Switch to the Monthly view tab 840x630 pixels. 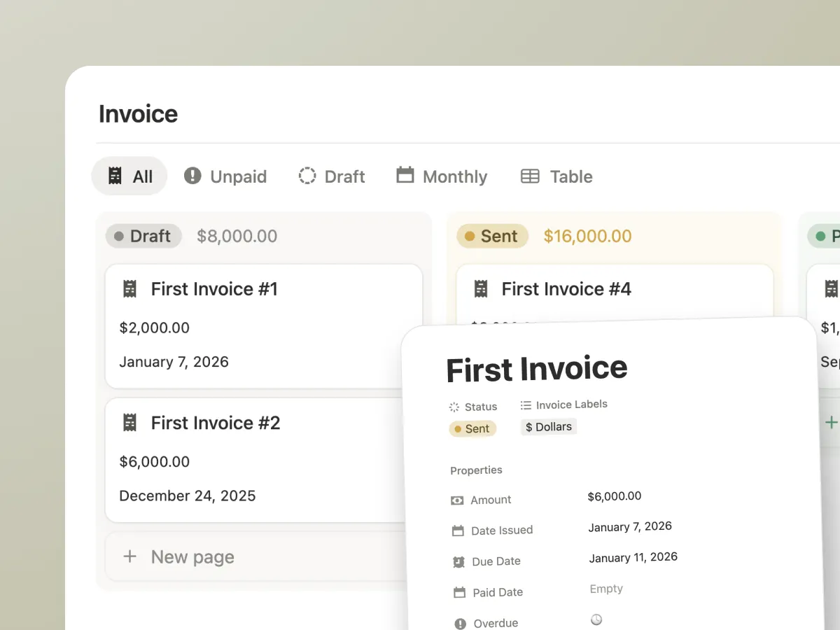[442, 176]
